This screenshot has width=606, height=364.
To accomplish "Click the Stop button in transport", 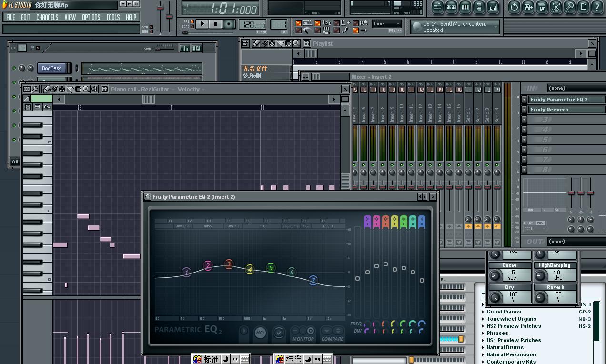I will 215,24.
